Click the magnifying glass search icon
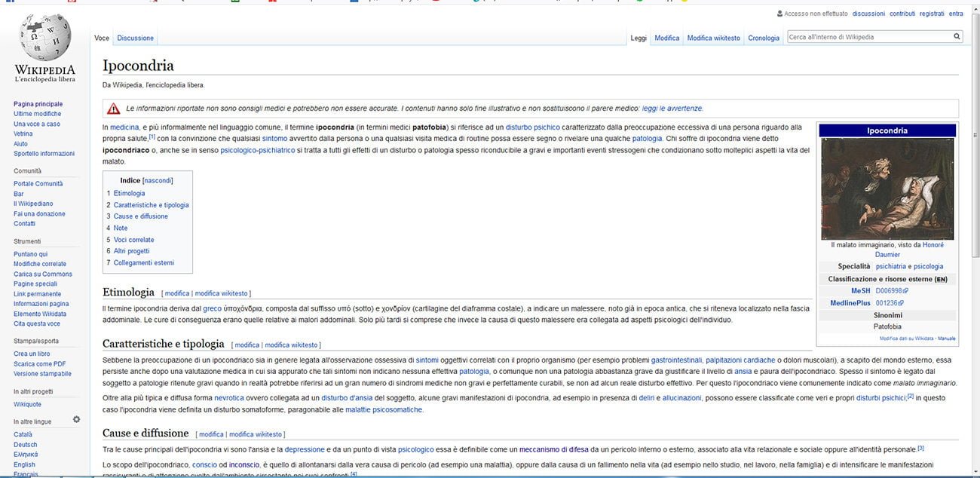This screenshot has height=478, width=980. (956, 35)
